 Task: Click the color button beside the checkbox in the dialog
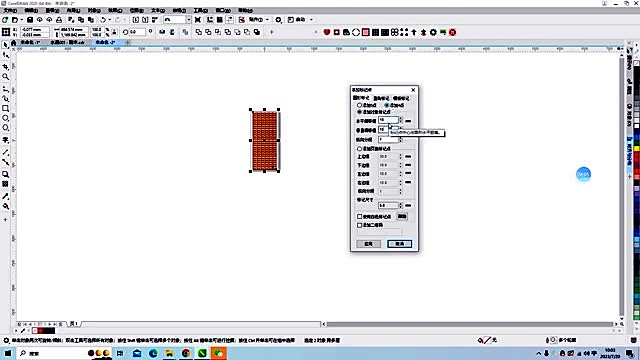pos(402,216)
